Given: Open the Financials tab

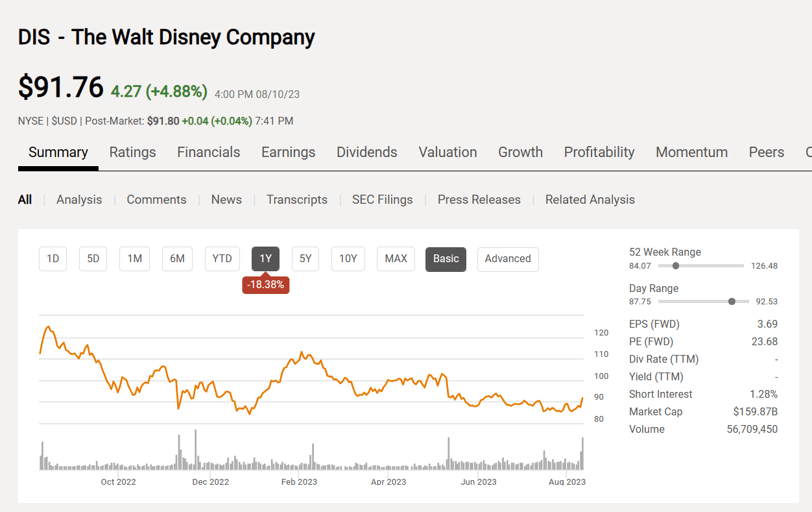Looking at the screenshot, I should pos(208,152).
